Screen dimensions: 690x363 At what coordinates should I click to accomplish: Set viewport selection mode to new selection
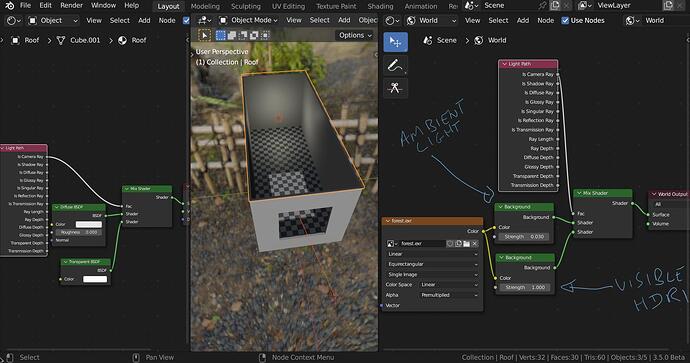(x=220, y=35)
